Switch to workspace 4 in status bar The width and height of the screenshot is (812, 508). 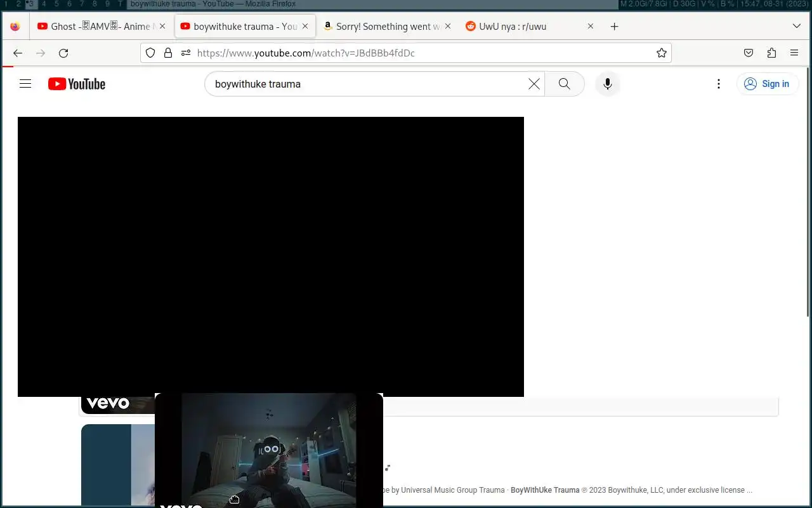tap(44, 4)
